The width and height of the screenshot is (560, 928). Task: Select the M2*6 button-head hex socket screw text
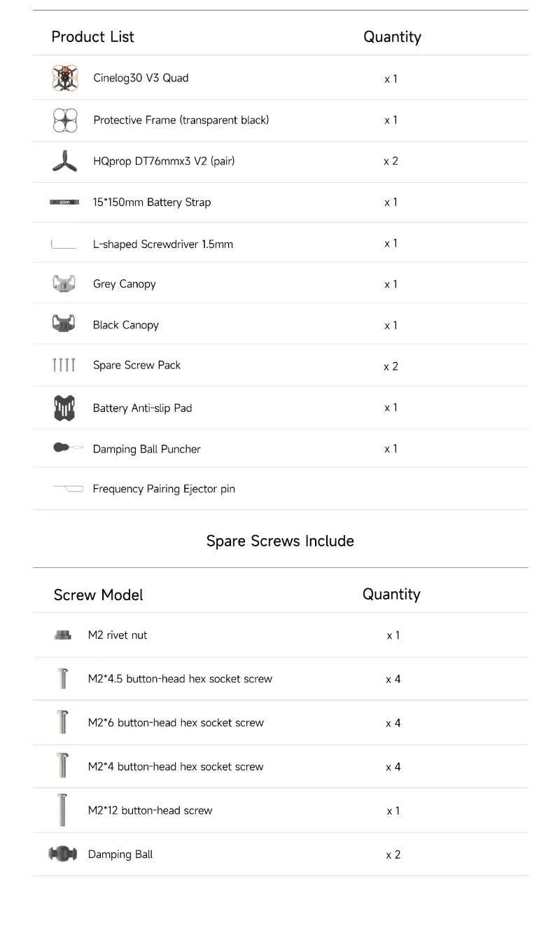176,723
